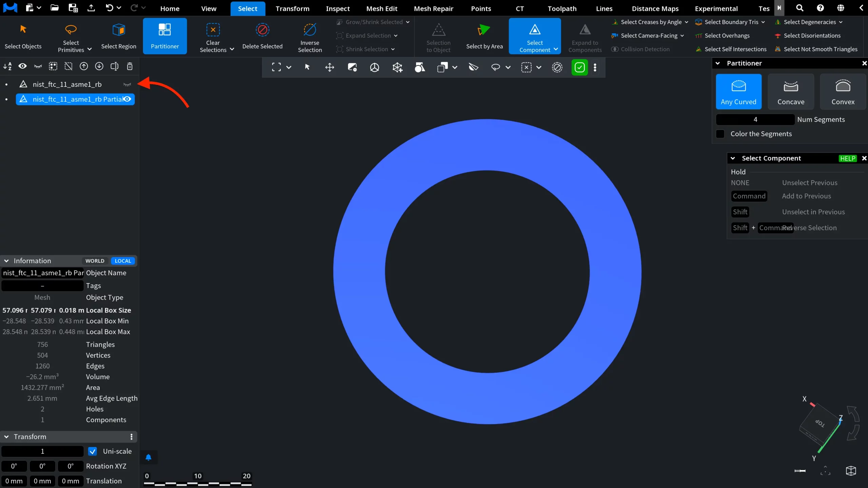This screenshot has height=488, width=868.
Task: Click the export upload icon
Action: point(91,8)
